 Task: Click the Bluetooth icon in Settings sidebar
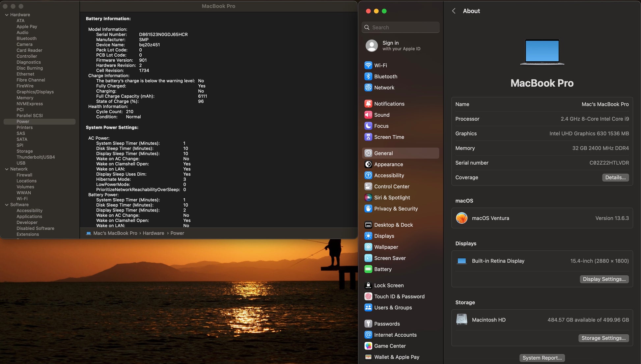click(368, 76)
